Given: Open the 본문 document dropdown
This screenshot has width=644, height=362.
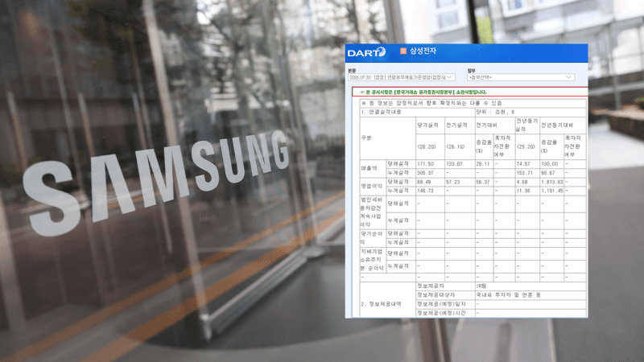Looking at the screenshot, I should coord(401,77).
